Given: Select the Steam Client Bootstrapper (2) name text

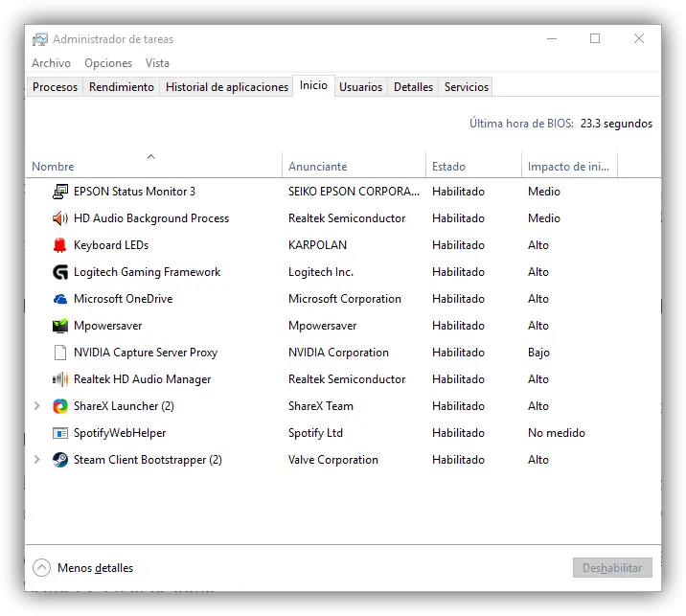Looking at the screenshot, I should point(148,460).
